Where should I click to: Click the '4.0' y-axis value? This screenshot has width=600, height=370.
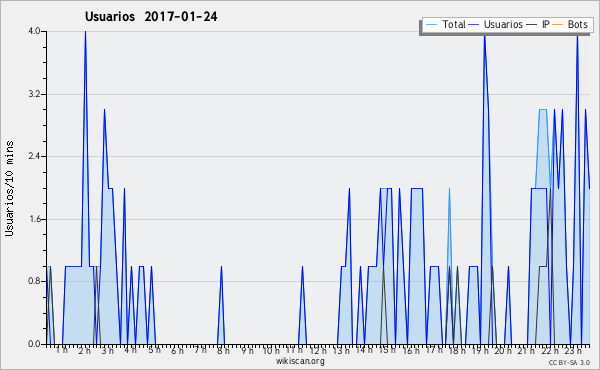pos(34,31)
